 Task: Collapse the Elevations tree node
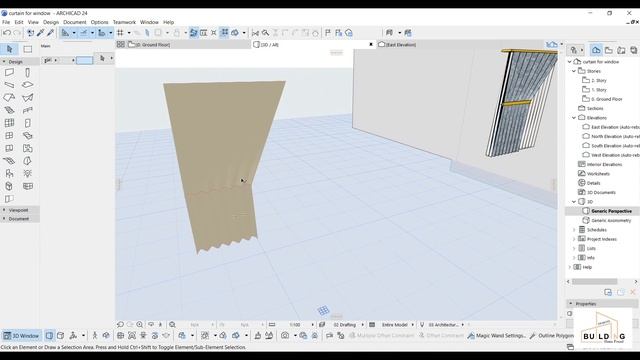tap(574, 118)
